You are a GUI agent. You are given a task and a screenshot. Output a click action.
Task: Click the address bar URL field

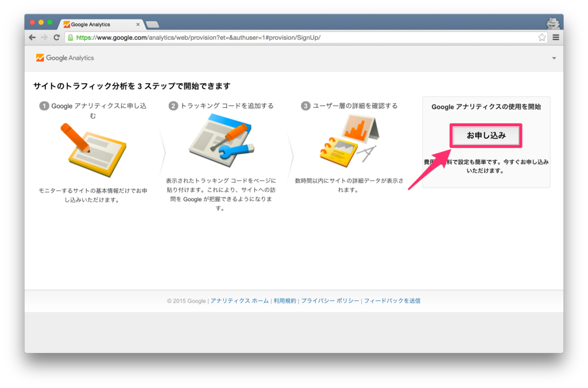305,37
